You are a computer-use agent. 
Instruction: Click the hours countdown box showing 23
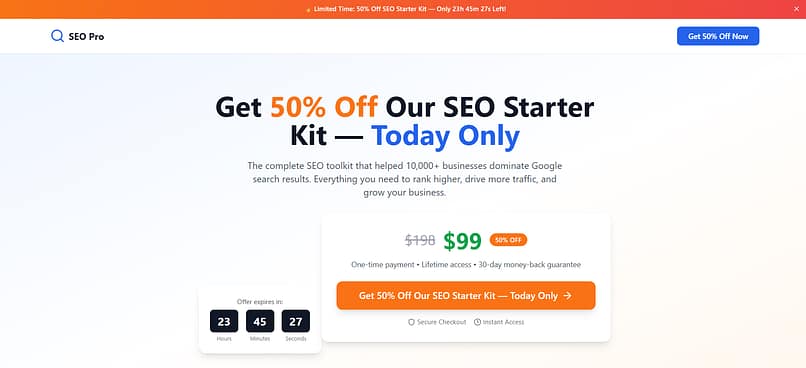point(224,321)
